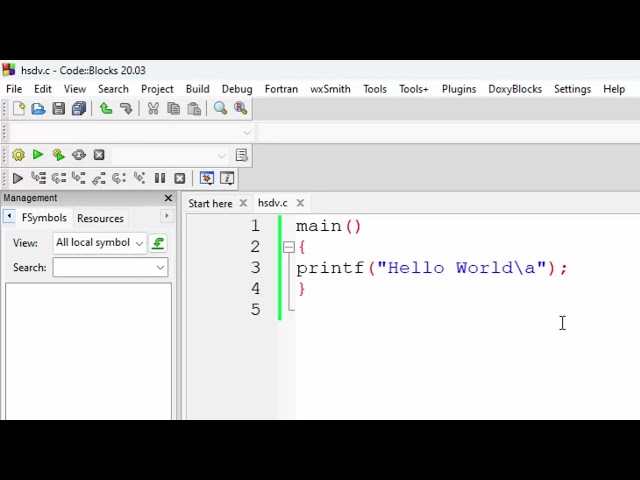Open the File menu

click(14, 89)
